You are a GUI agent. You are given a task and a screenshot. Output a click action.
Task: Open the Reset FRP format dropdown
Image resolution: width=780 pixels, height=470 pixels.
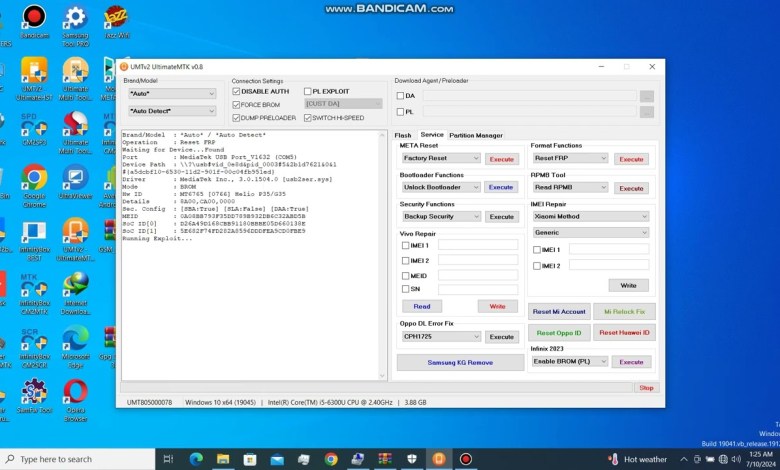click(570, 158)
